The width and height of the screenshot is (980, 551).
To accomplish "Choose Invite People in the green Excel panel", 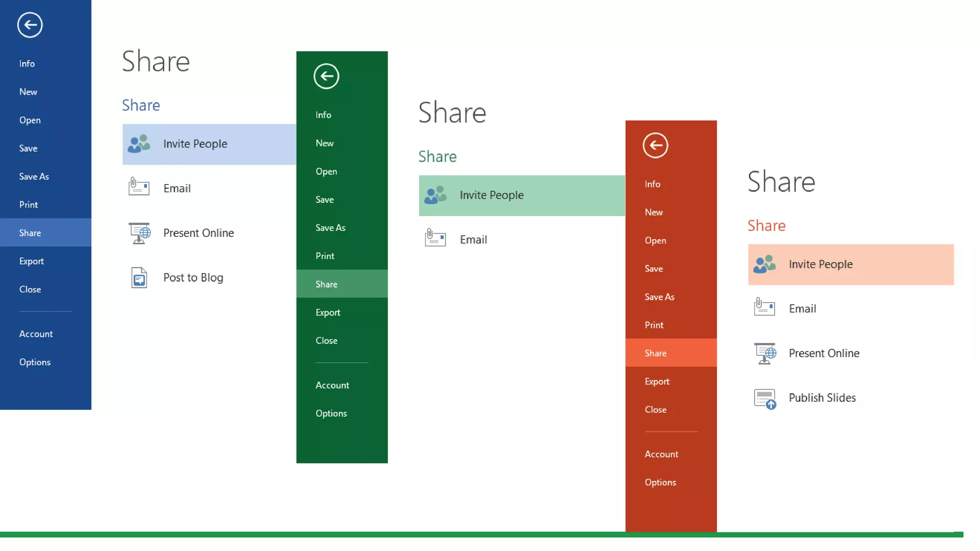I will tap(491, 195).
